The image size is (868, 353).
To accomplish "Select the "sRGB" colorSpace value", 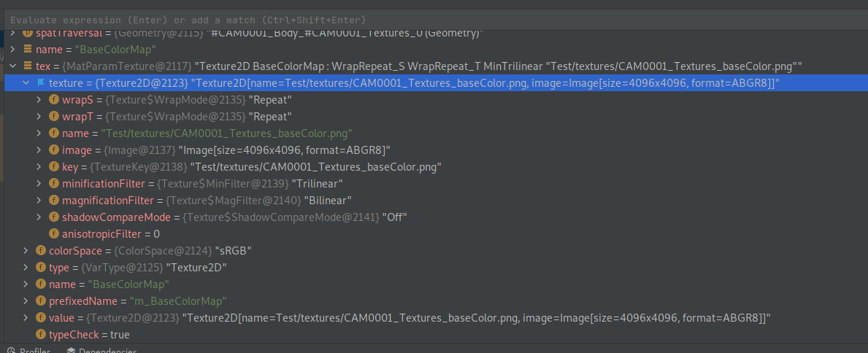I will pos(233,251).
